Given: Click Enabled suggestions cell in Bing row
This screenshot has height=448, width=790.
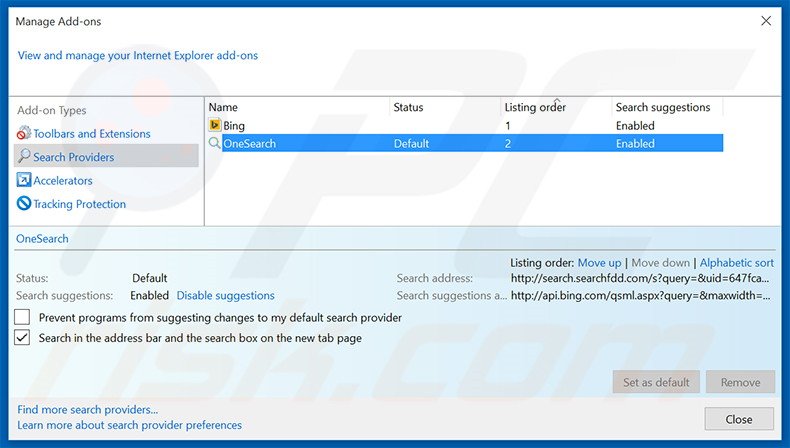Looking at the screenshot, I should click(635, 125).
